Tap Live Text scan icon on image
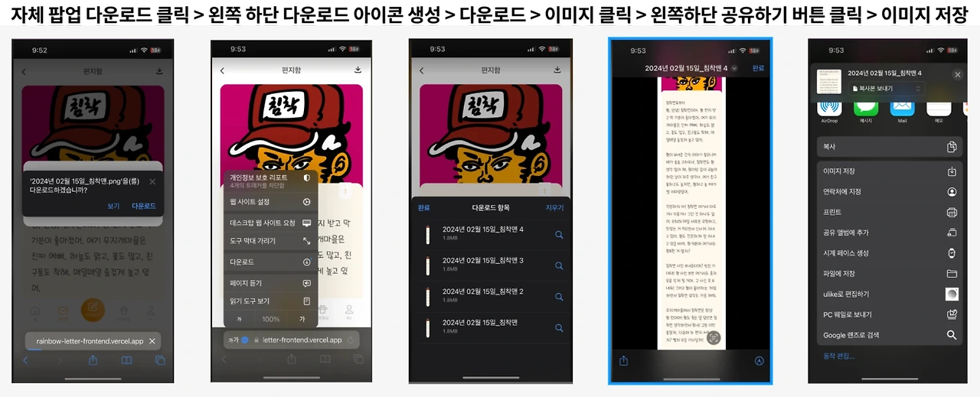This screenshot has height=397, width=980. (714, 340)
